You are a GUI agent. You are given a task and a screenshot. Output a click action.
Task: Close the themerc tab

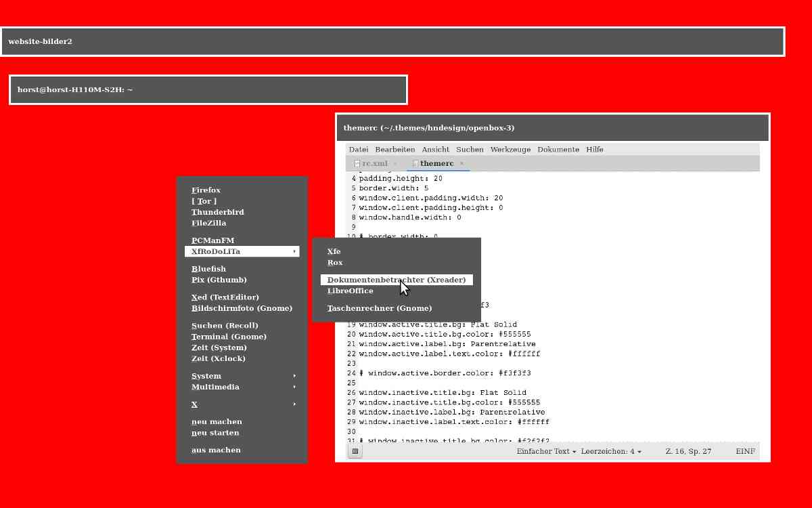[x=461, y=163]
